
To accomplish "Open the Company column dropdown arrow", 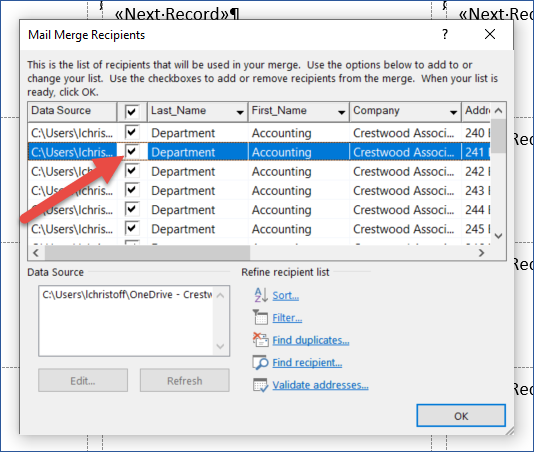I will (x=453, y=112).
